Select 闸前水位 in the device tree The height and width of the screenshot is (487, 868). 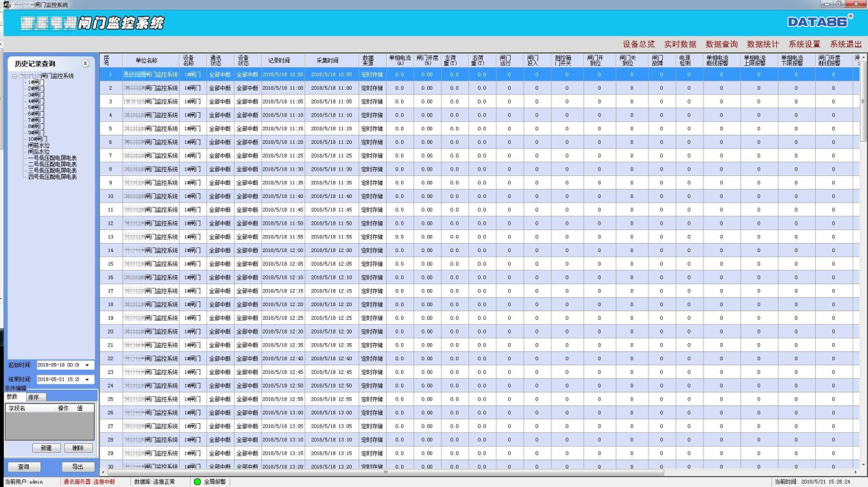click(38, 145)
